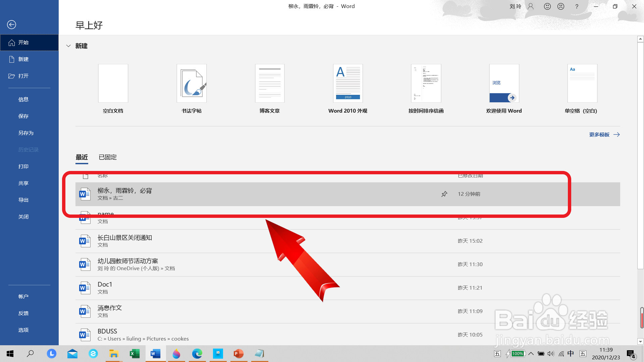Screen dimensions: 644x362
Task: Open Mail app from taskbar
Action: click(x=72, y=354)
